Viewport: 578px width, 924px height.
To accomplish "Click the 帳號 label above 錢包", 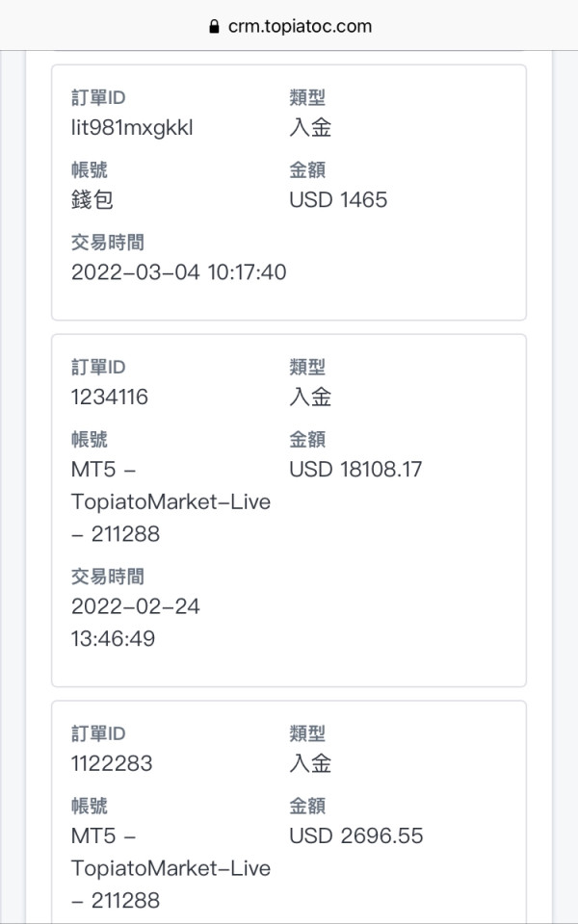I will tap(90, 170).
